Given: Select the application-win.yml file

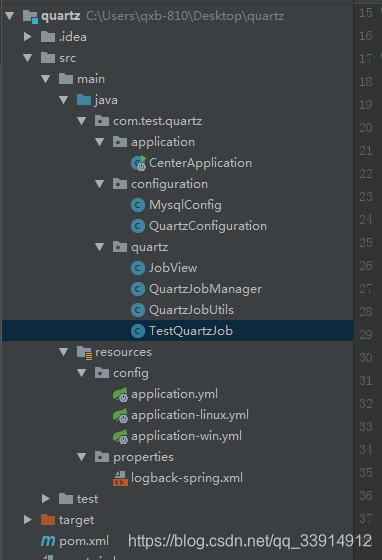Looking at the screenshot, I should tap(186, 436).
